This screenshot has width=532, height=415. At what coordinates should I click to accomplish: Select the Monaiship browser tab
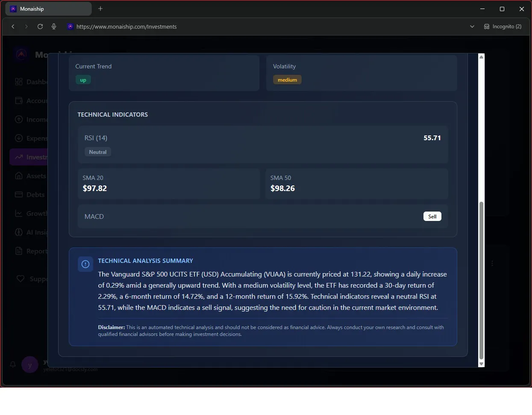point(48,9)
